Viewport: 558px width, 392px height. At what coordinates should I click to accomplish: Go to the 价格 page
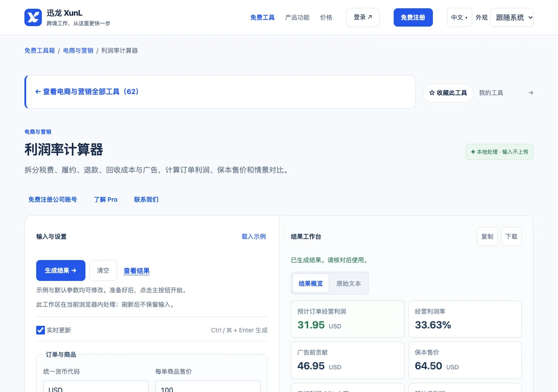326,17
